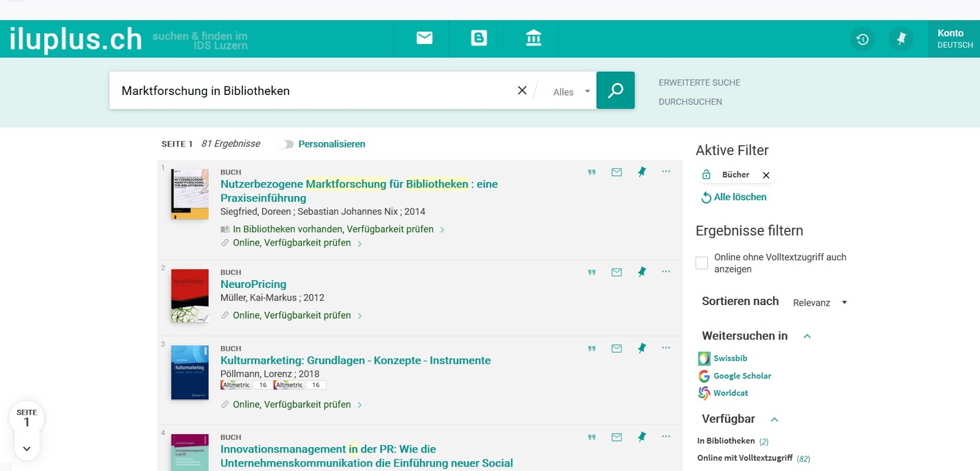Email the Innovationsmanagement record
Viewport: 980px width, 471px height.
(617, 437)
